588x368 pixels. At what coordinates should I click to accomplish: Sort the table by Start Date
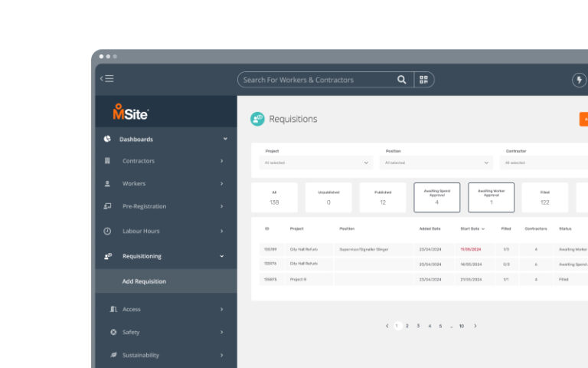coord(472,228)
